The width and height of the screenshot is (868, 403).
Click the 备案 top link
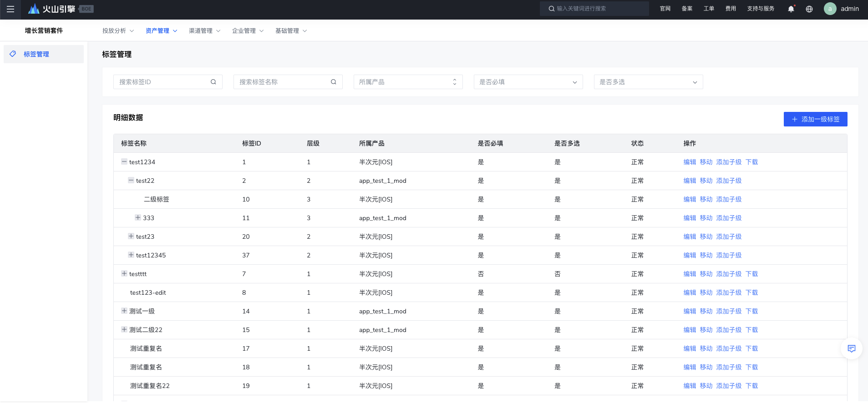point(687,9)
